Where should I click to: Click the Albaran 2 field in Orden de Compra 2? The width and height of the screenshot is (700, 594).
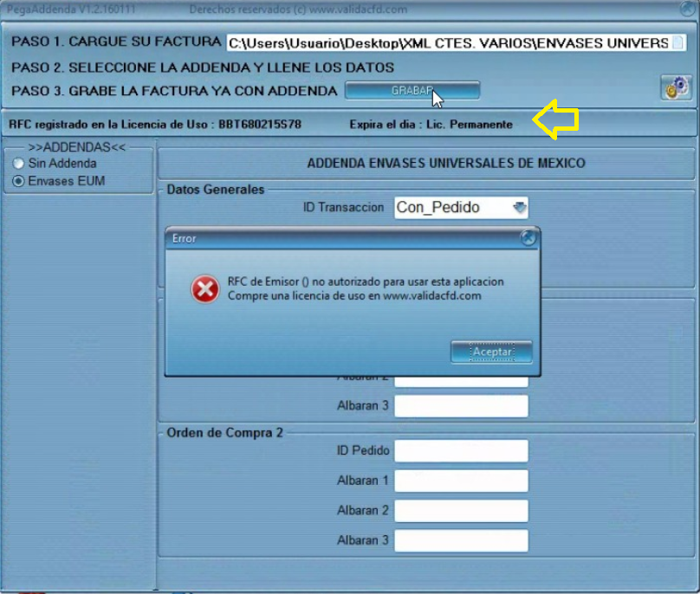tap(461, 511)
